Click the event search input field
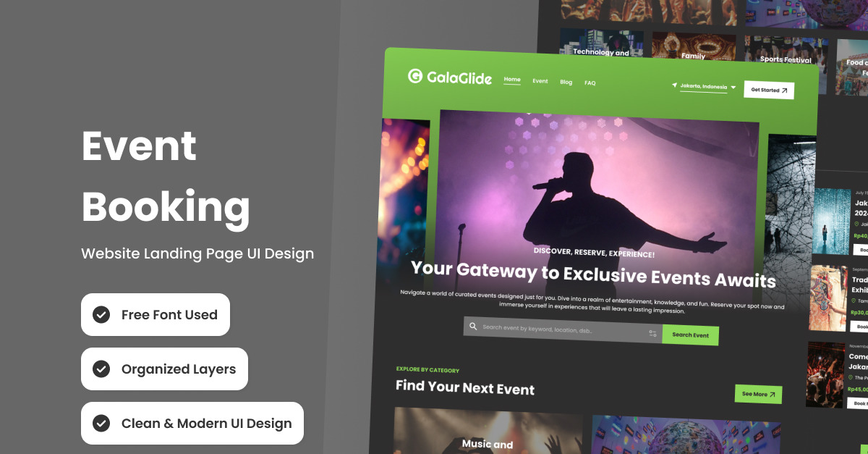The width and height of the screenshot is (868, 454). pos(563,329)
